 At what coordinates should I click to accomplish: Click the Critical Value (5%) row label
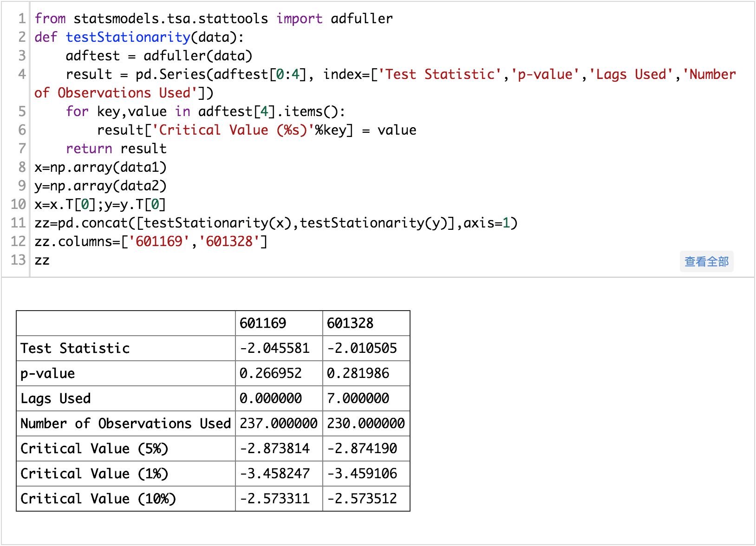94,448
